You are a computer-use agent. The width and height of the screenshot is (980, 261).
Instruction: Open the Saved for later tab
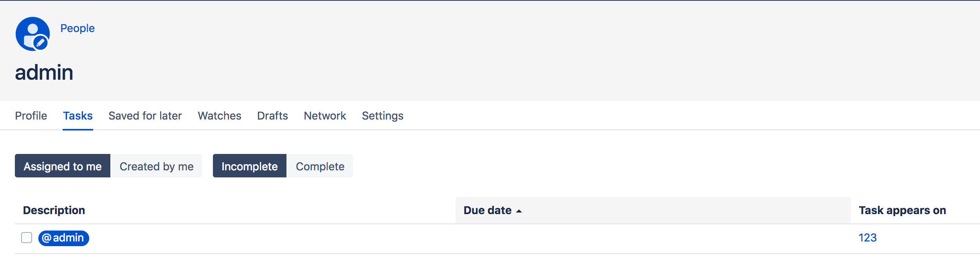(x=145, y=116)
